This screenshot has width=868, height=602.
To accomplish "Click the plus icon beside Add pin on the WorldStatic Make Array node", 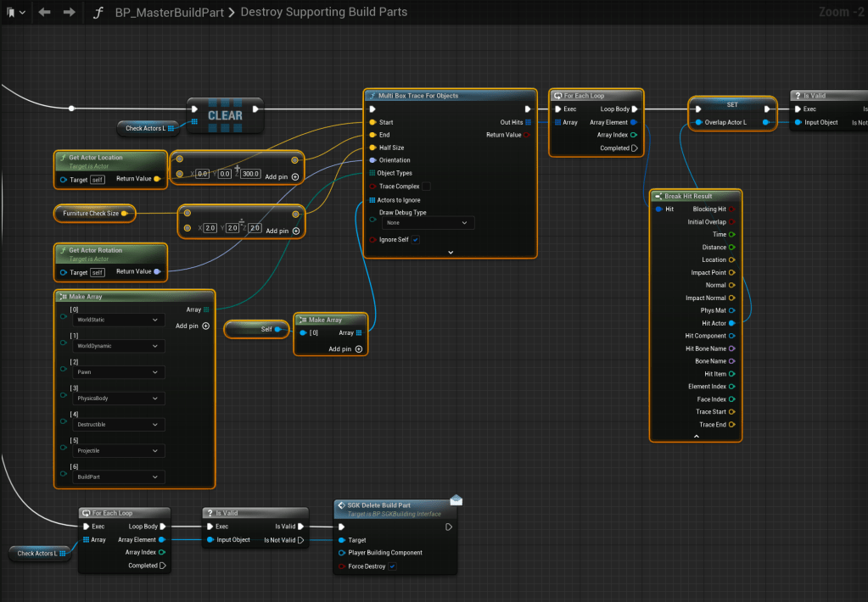I will (205, 326).
